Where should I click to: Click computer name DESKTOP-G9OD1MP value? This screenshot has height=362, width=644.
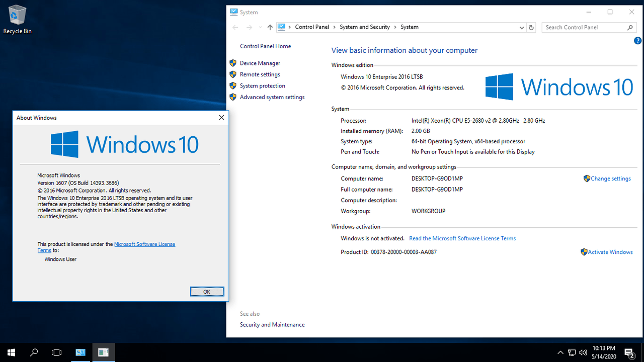437,178
